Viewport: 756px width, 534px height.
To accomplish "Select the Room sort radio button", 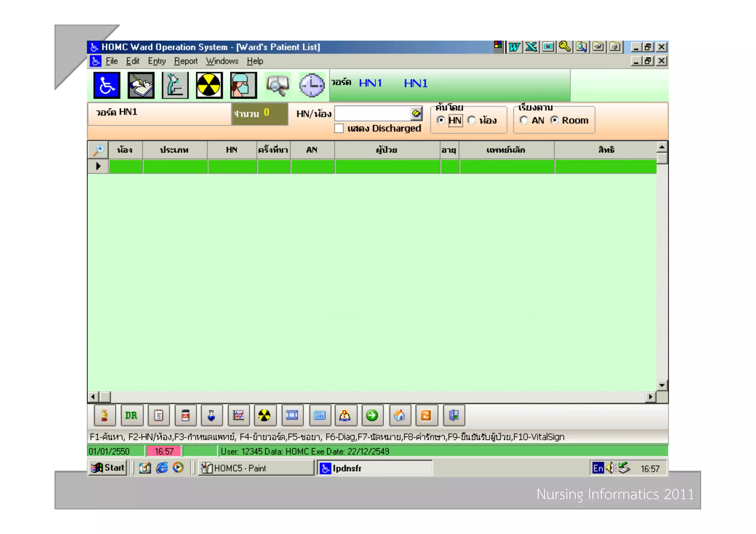I will pos(554,120).
